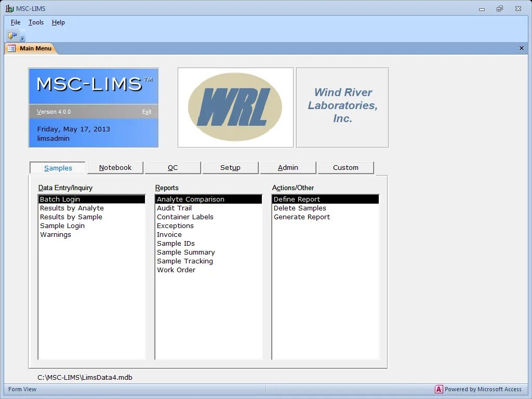The image size is (532, 399).
Task: Select Audit Trail report
Action: pyautogui.click(x=209, y=208)
